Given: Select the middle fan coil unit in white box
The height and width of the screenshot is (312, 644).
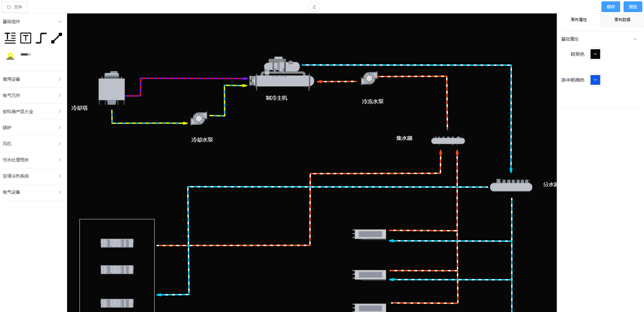Looking at the screenshot, I should [117, 270].
